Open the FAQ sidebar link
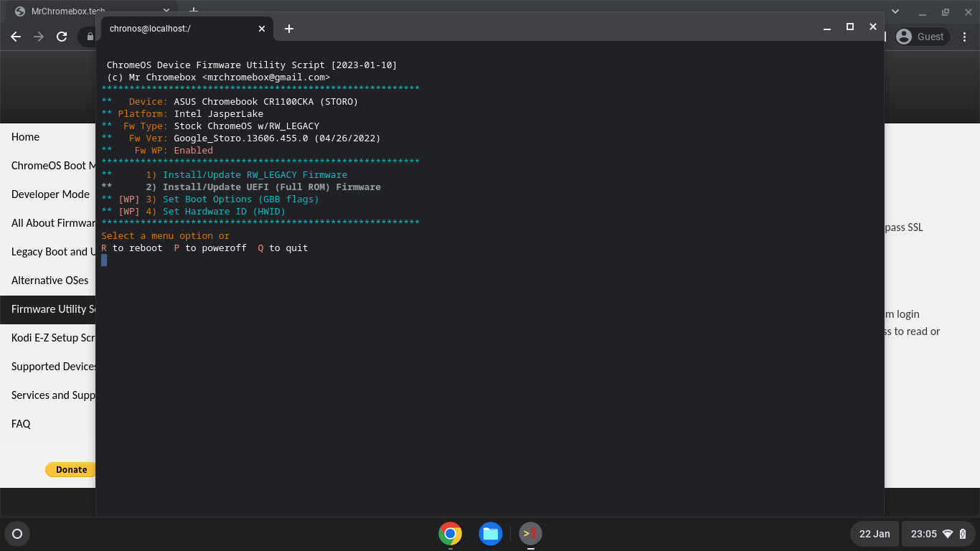The height and width of the screenshot is (551, 980). coord(21,423)
